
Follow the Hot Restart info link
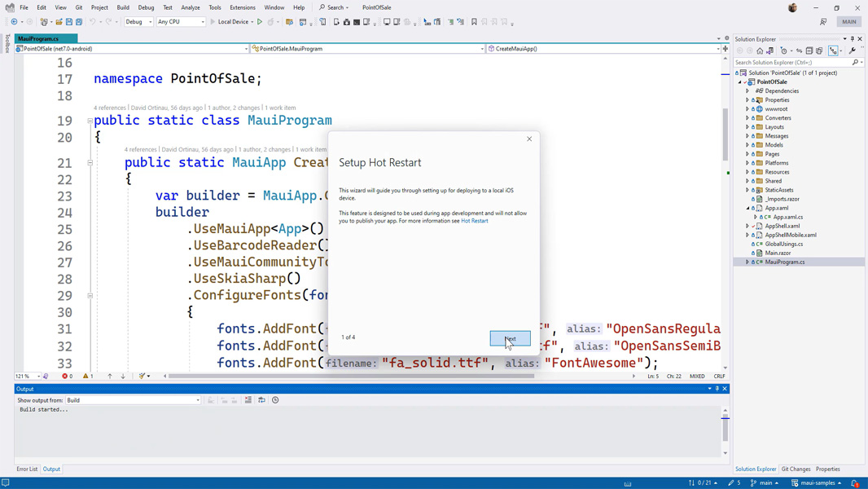pos(475,221)
